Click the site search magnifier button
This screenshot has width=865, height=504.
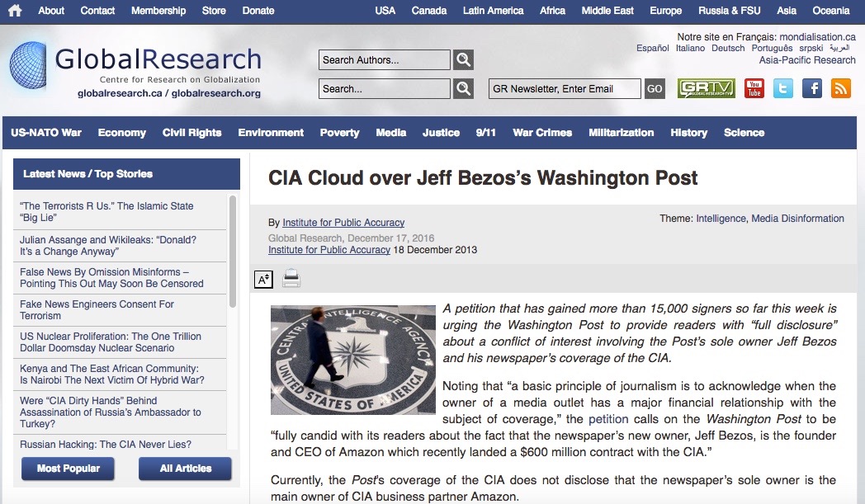[x=464, y=88]
